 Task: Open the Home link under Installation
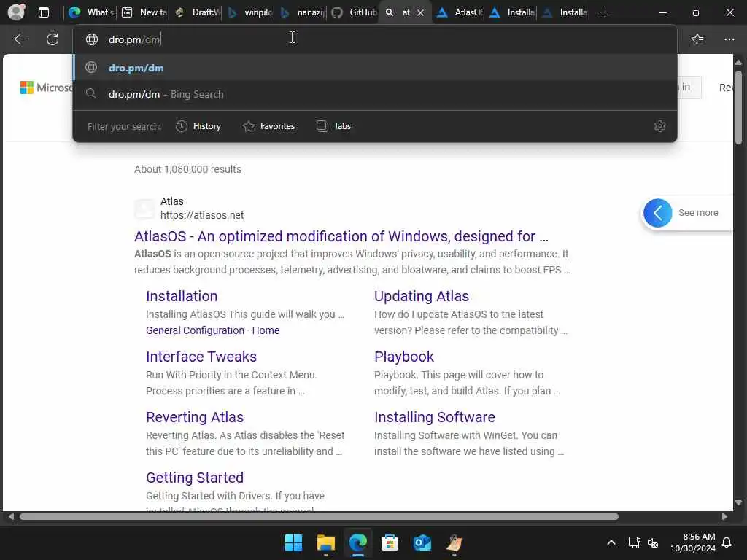click(x=266, y=330)
